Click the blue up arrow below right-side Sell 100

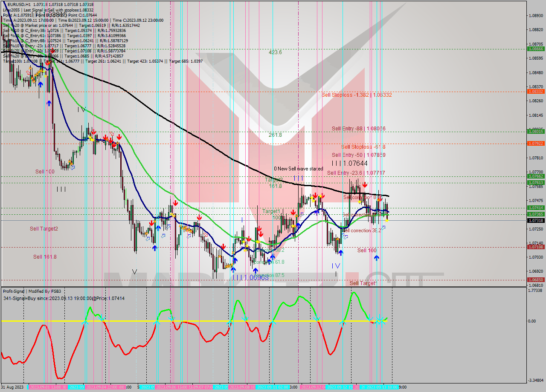click(376, 257)
